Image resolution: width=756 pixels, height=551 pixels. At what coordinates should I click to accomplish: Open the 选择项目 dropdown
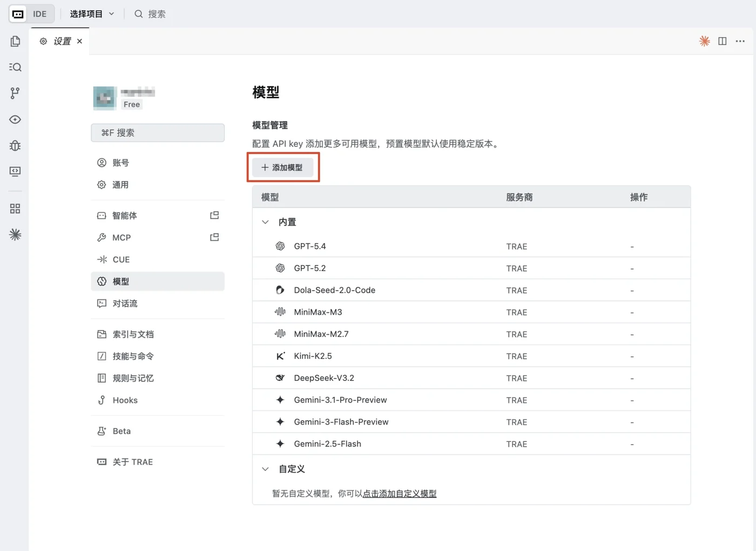coord(92,14)
